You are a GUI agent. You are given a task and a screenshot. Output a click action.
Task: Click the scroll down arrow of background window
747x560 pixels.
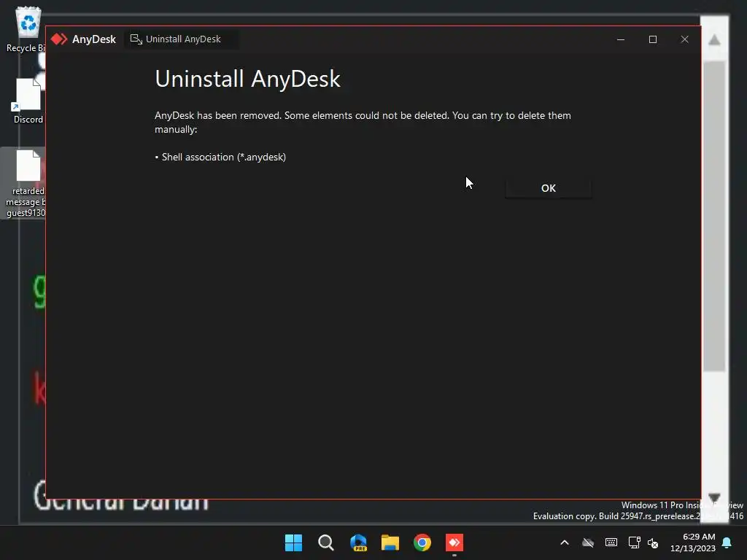(x=714, y=498)
